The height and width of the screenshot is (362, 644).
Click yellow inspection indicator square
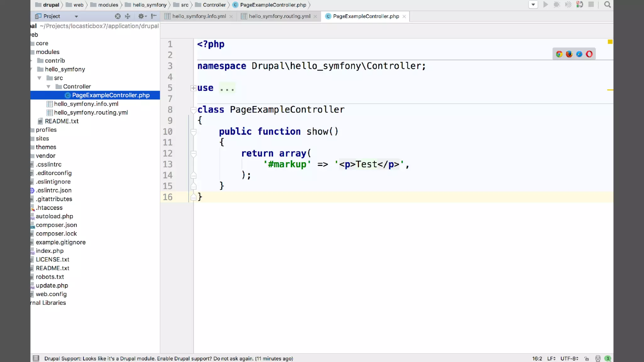click(x=610, y=42)
